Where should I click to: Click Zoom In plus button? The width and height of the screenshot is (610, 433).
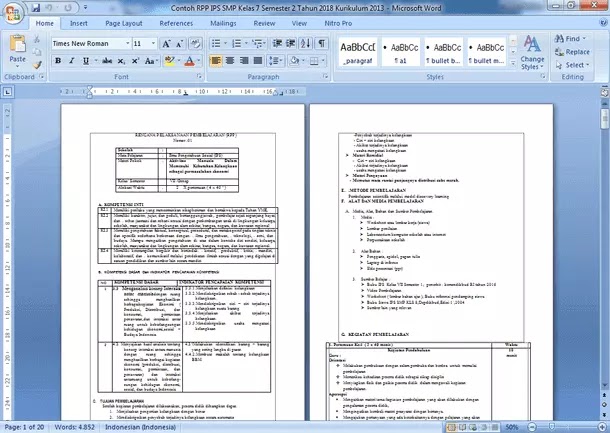(x=602, y=427)
